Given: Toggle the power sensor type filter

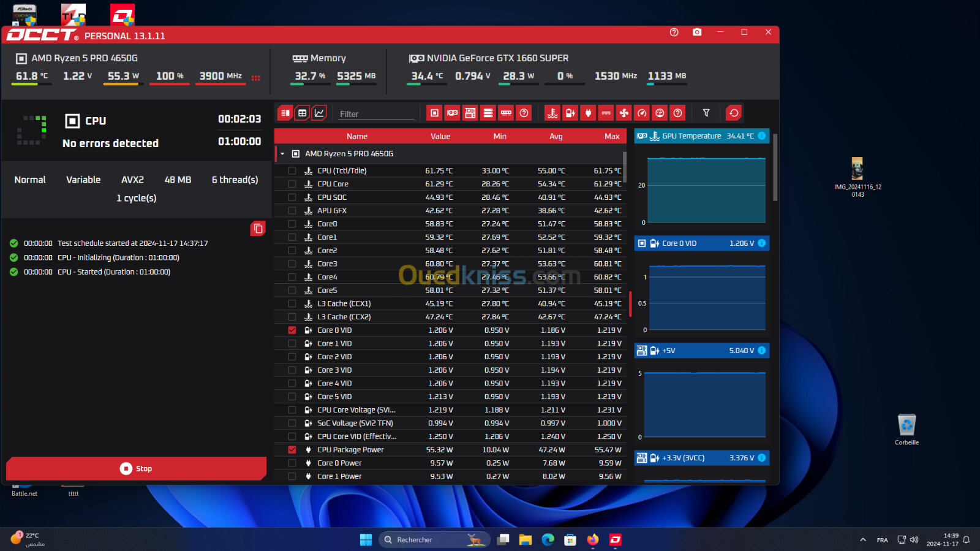Looking at the screenshot, I should click(588, 113).
